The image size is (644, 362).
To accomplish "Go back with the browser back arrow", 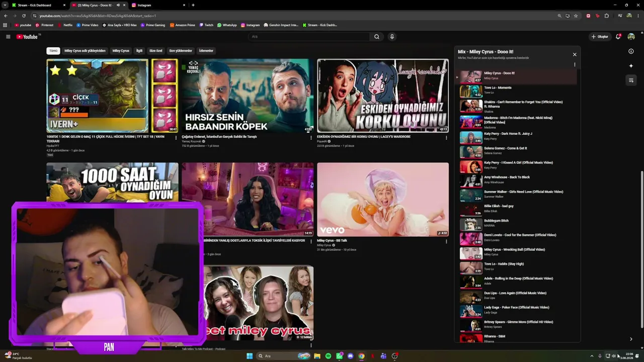I will [x=6, y=16].
